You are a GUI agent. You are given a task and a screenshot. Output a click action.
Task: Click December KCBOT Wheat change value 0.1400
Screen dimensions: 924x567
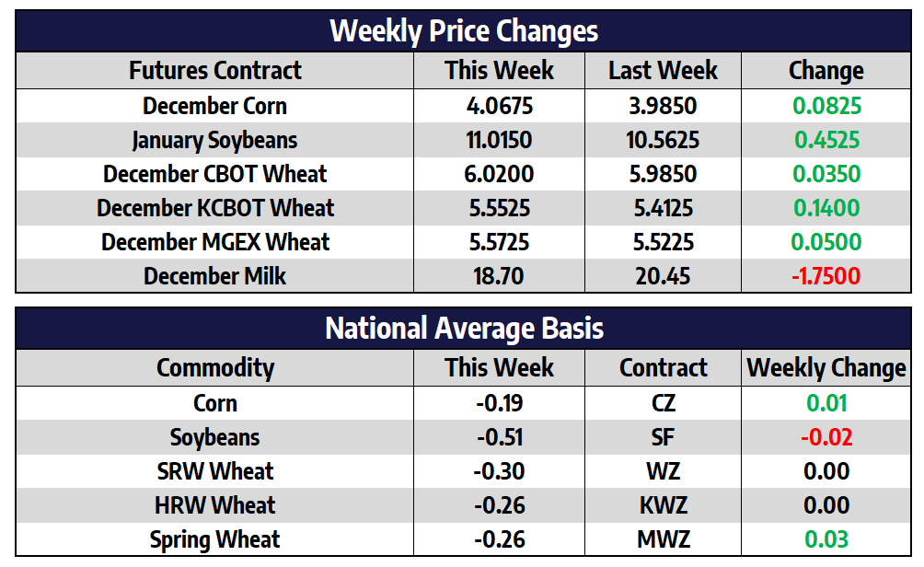826,208
